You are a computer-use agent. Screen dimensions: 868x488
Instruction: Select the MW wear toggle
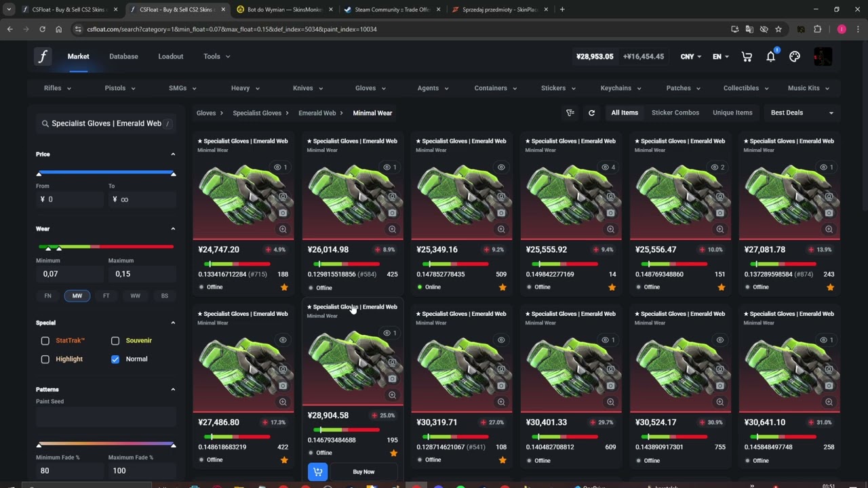(77, 296)
